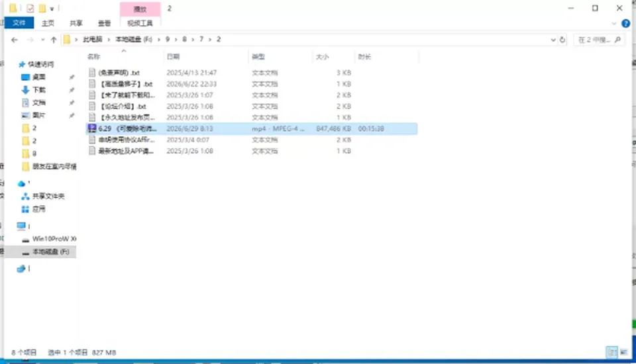Open 共享文件夹 in the navigation pane

[48, 196]
